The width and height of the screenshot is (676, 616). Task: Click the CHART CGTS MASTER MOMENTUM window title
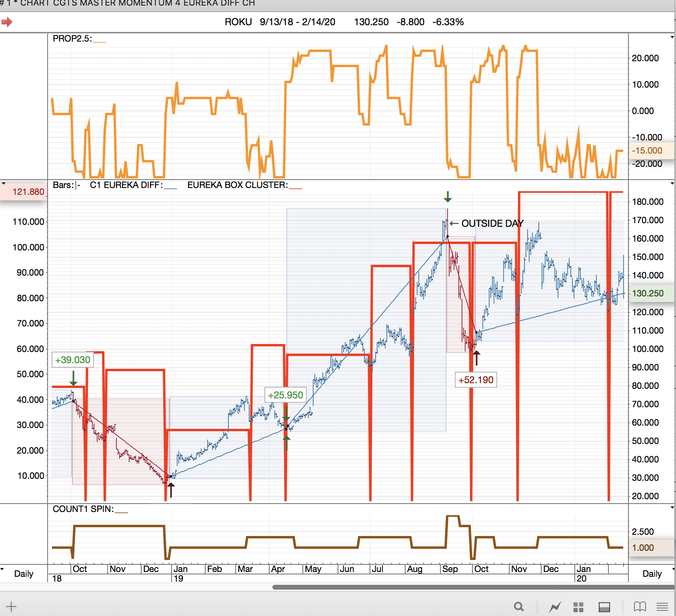tap(128, 3)
